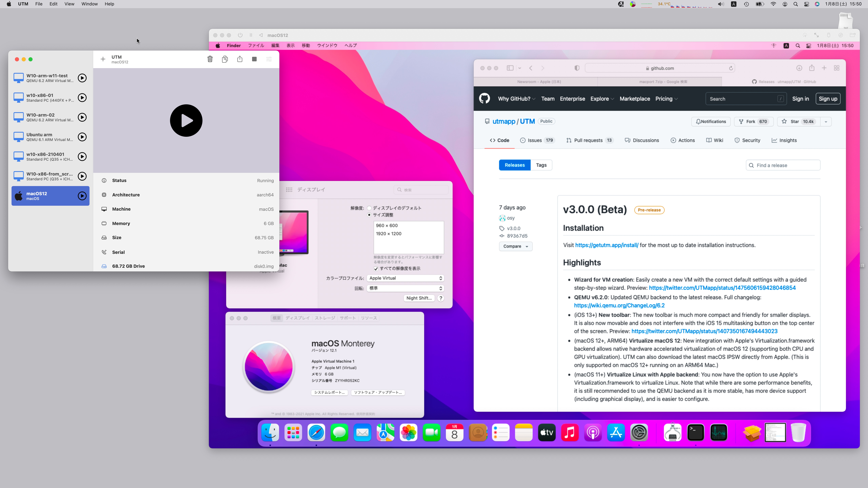Stop the macOS12 VM with square icon
This screenshot has height=488, width=868.
pyautogui.click(x=254, y=59)
